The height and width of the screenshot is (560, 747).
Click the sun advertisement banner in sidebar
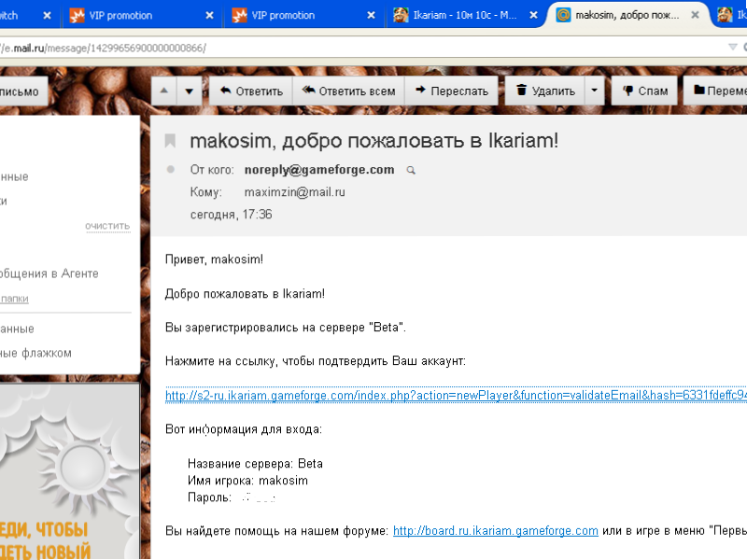click(x=69, y=471)
